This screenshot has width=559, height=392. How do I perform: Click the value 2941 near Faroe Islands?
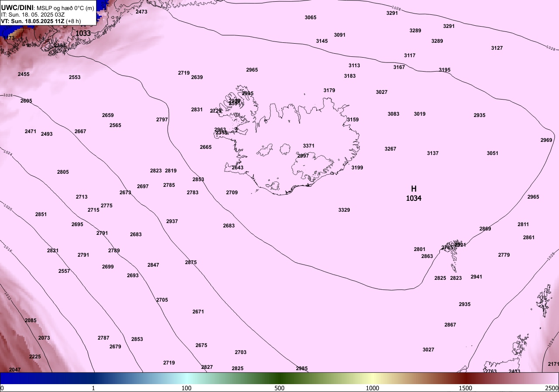(x=476, y=277)
